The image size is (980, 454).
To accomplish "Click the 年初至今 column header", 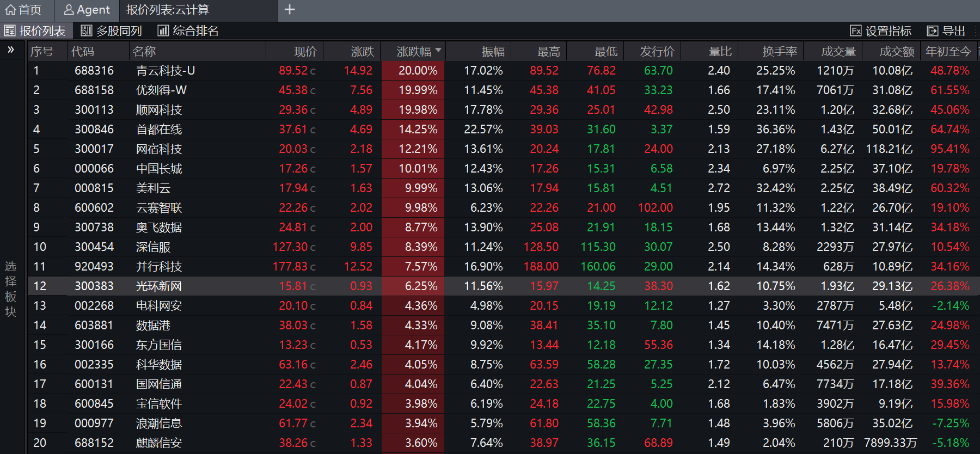I will coord(948,52).
